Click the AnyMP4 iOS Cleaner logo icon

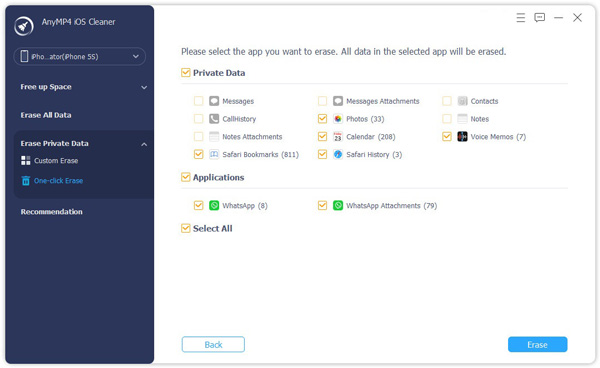23,26
